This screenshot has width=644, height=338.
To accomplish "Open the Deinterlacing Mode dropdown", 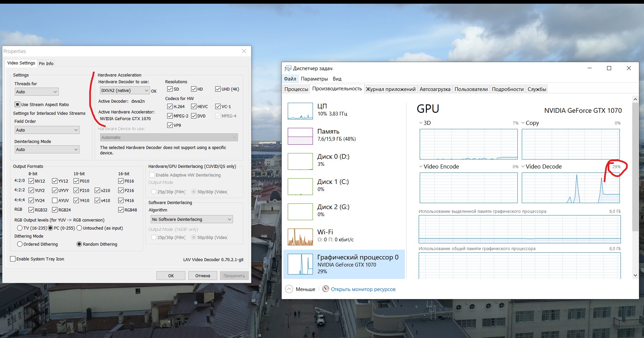I will pyautogui.click(x=47, y=149).
